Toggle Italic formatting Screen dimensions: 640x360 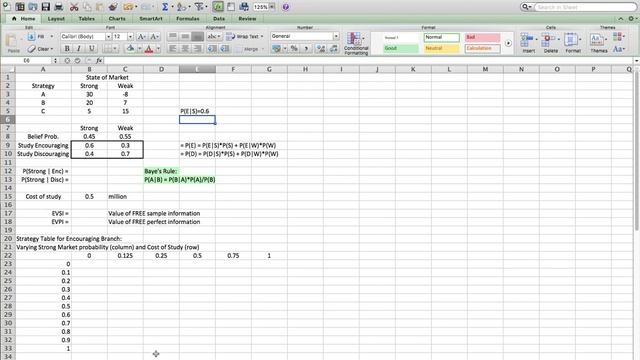click(x=79, y=49)
